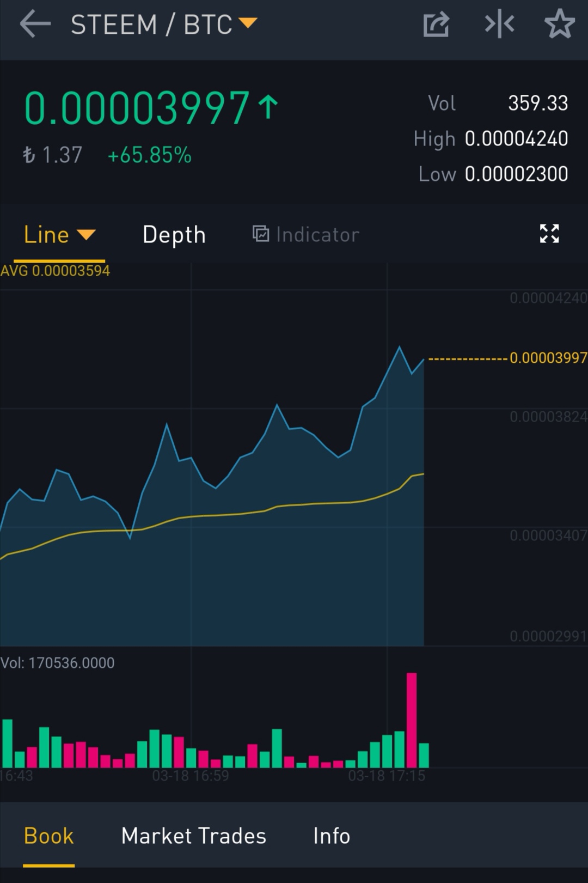Screen dimensions: 588x883
Task: Switch to the Info tab
Action: tap(331, 836)
